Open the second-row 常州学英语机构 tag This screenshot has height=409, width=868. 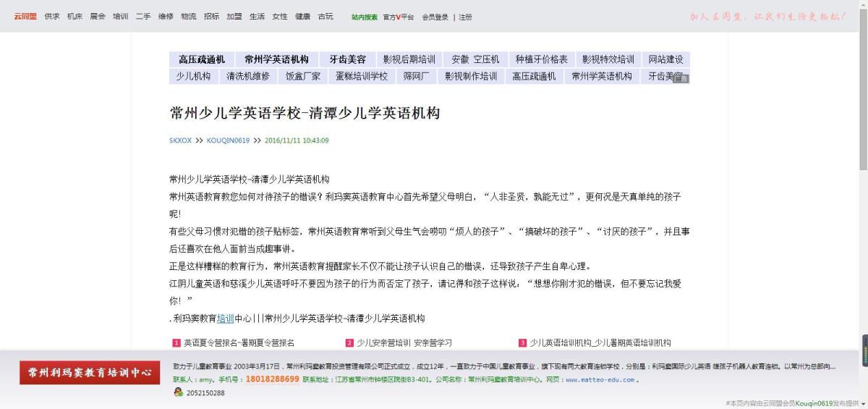coord(602,76)
